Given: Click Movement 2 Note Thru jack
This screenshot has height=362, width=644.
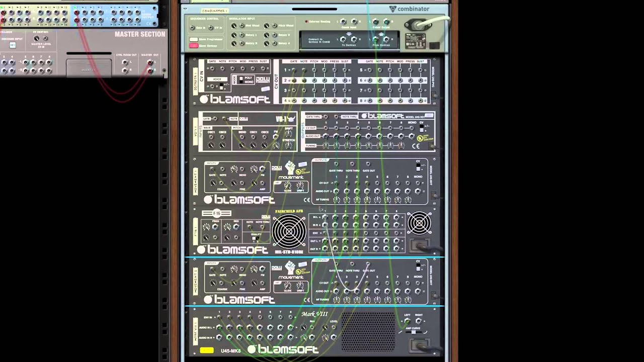Looking at the screenshot, I should (352, 264).
